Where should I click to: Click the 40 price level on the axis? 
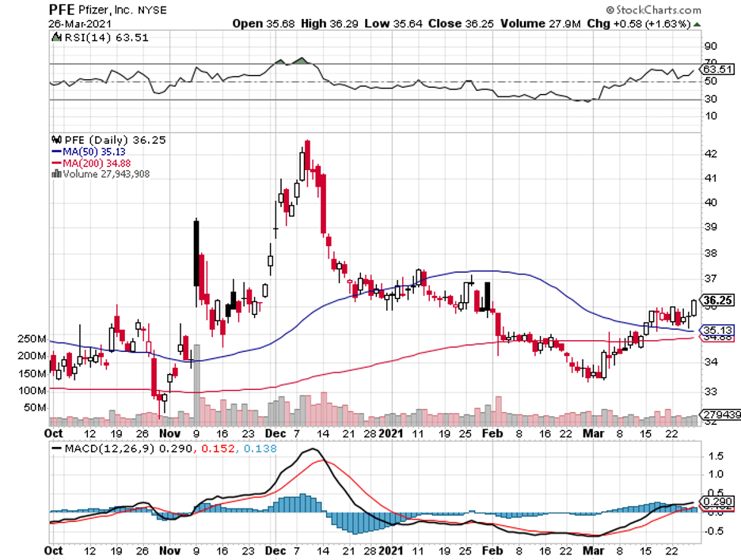(x=710, y=202)
